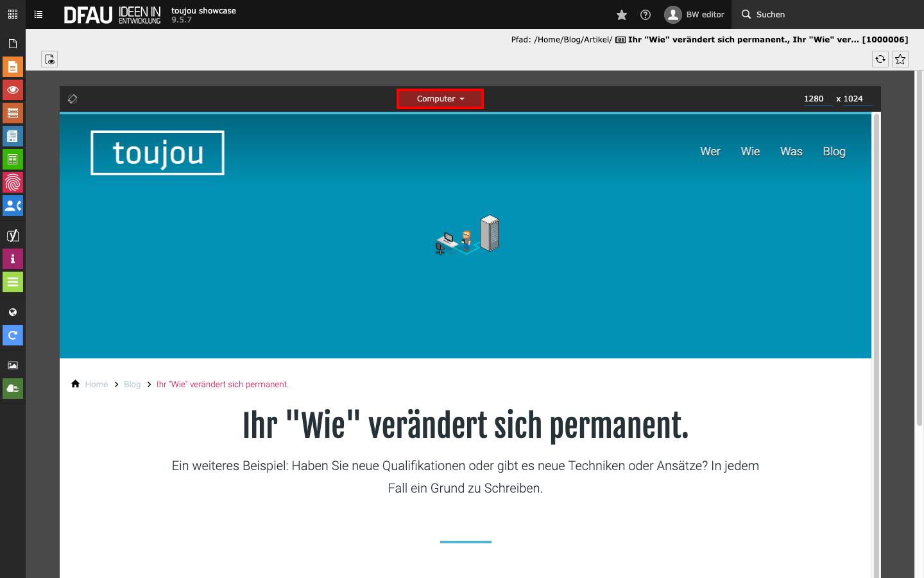Open the Blog menu item
924x578 pixels.
pyautogui.click(x=834, y=152)
